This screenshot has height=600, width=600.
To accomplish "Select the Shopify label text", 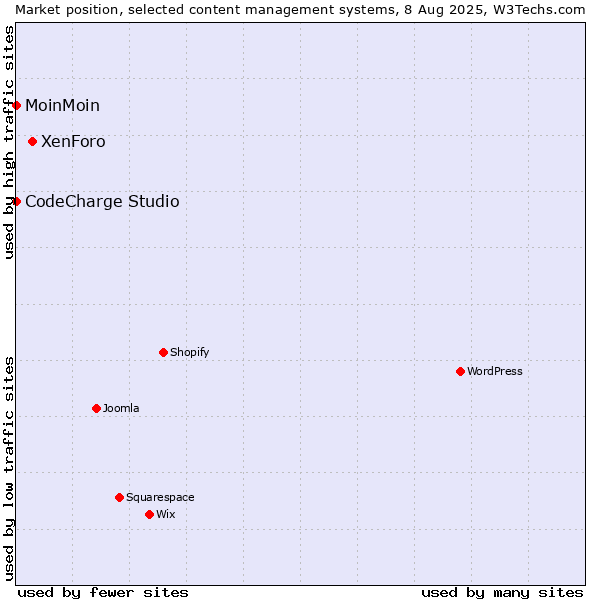I will [x=189, y=352].
